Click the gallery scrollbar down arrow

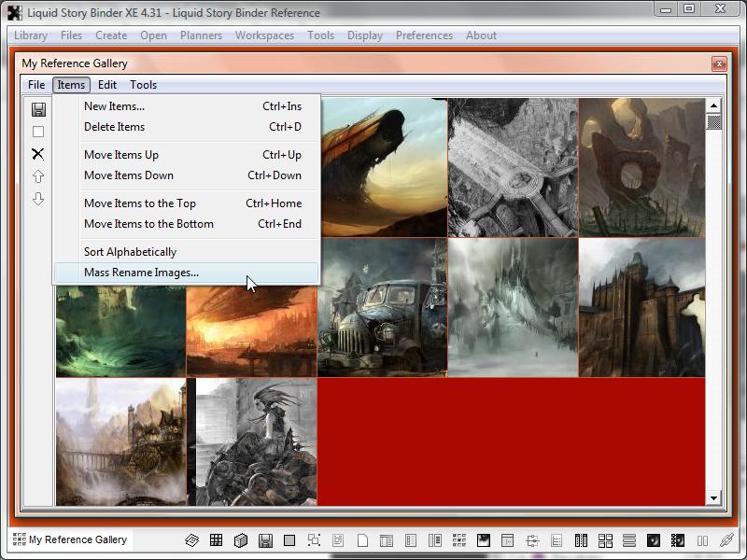coord(714,498)
